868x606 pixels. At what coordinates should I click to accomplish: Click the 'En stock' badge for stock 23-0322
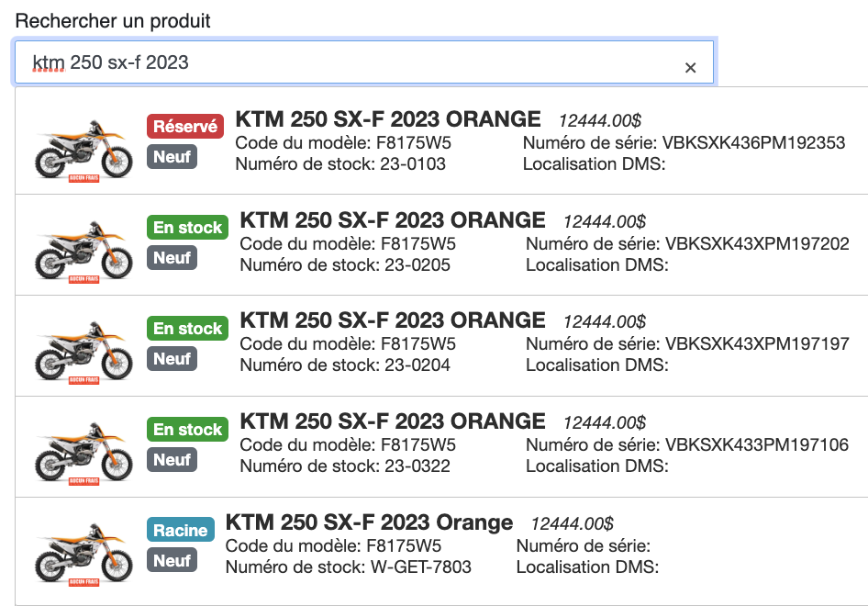[x=188, y=430]
